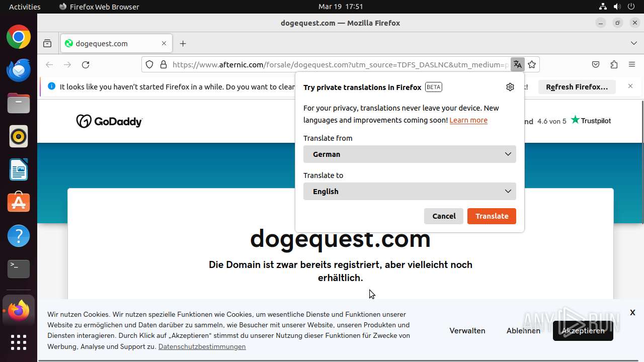Viewport: 644px width, 362px height.
Task: Bookmark this page with star icon
Action: click(532, 64)
